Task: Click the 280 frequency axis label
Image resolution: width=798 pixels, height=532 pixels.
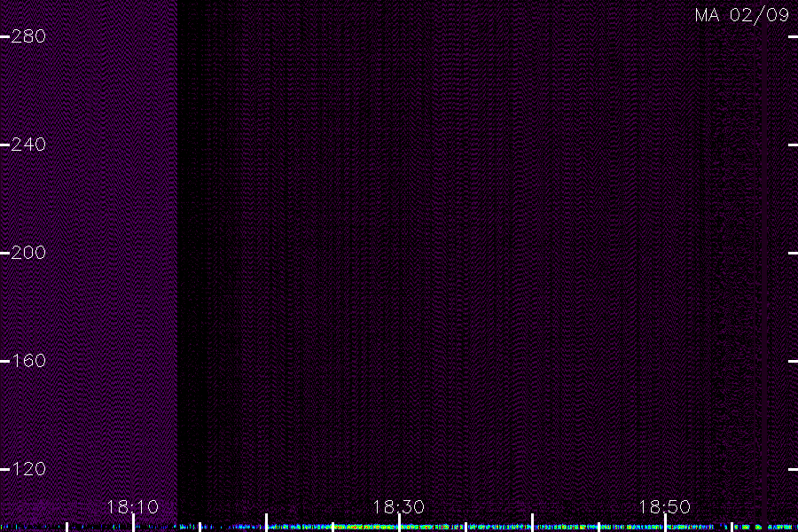Action: click(x=28, y=36)
